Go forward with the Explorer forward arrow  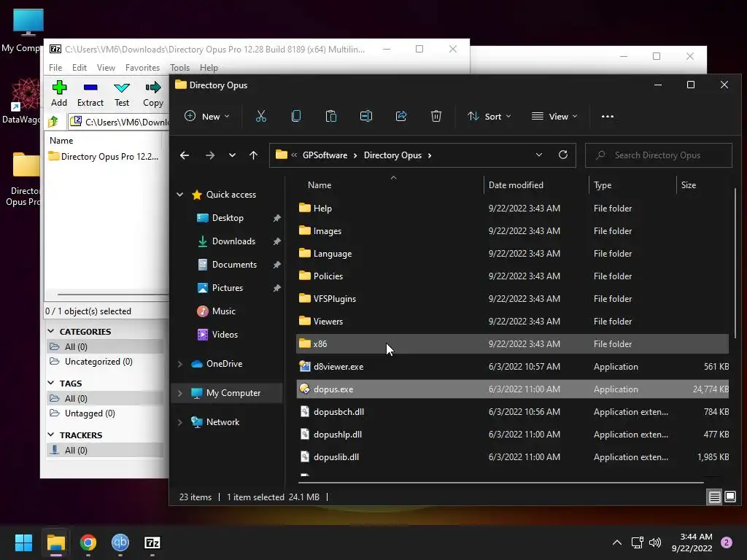click(x=209, y=155)
